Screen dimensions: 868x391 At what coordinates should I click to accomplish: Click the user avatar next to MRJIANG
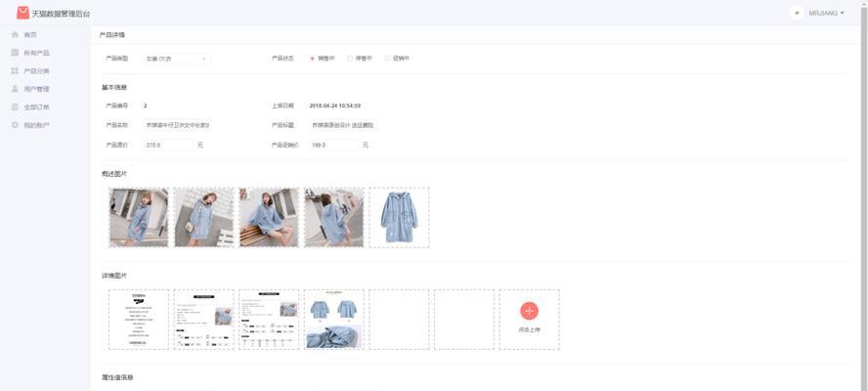pyautogui.click(x=797, y=13)
